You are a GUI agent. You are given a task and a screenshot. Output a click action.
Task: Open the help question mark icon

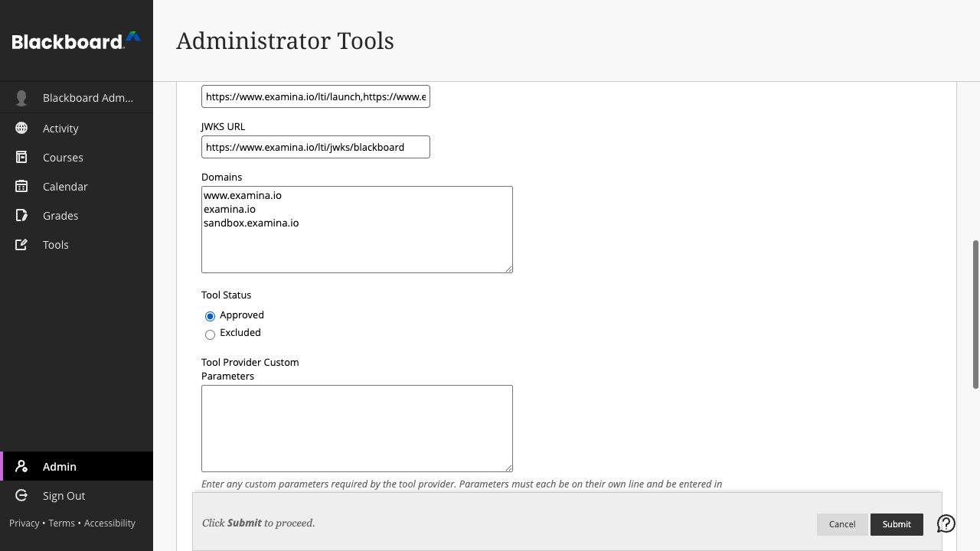946,523
